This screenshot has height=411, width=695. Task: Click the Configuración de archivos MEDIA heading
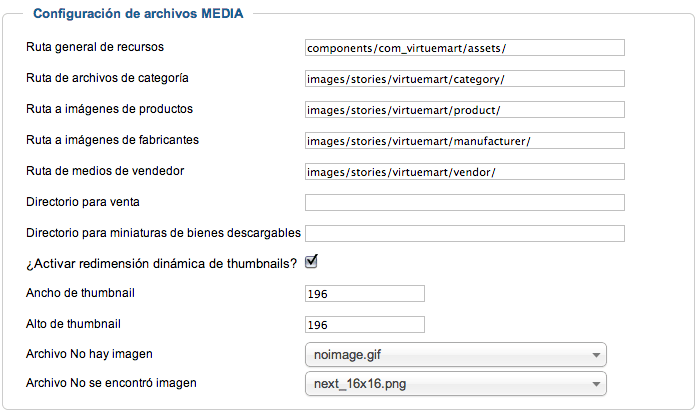point(138,13)
